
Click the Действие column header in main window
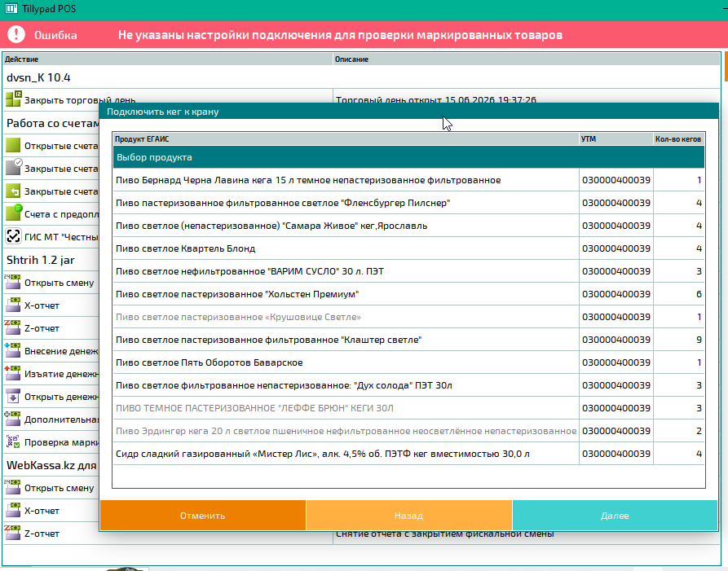pyautogui.click(x=168, y=59)
